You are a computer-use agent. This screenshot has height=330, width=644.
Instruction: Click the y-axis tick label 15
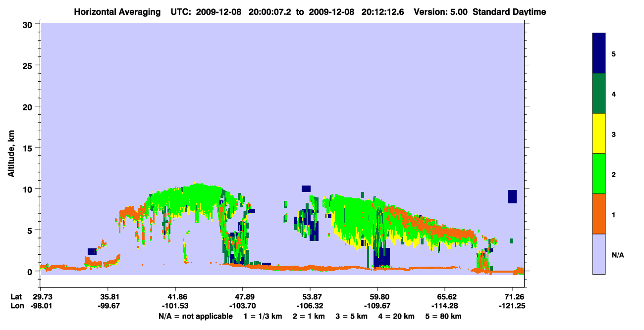[x=28, y=148]
